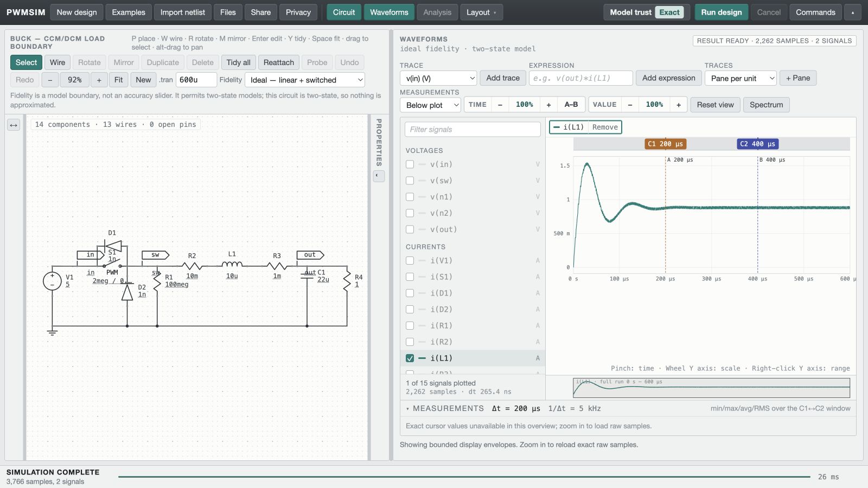The height and width of the screenshot is (488, 868).
Task: Decrease the VALUE zoom with its minus button
Action: pyautogui.click(x=630, y=105)
